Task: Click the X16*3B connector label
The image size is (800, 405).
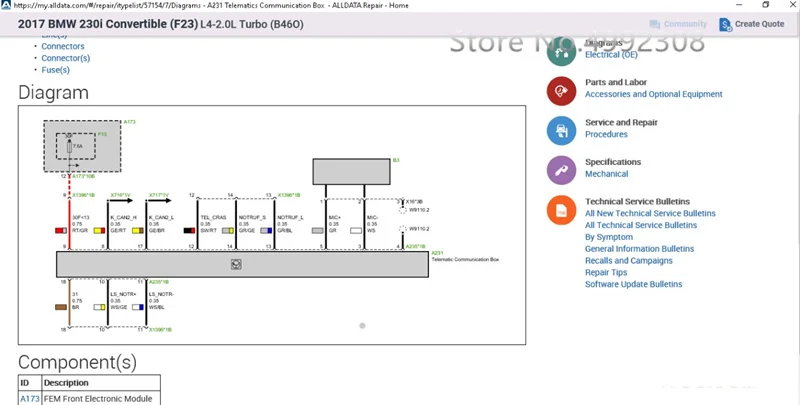Action: point(414,201)
